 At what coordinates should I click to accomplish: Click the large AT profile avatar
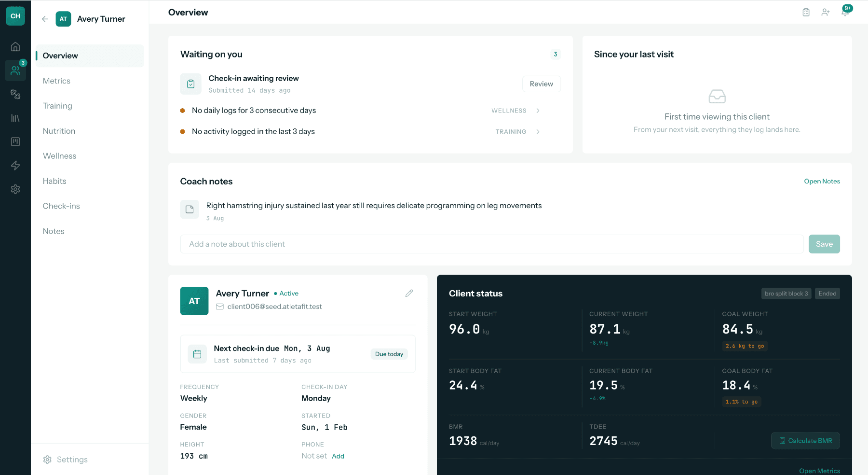pos(194,301)
